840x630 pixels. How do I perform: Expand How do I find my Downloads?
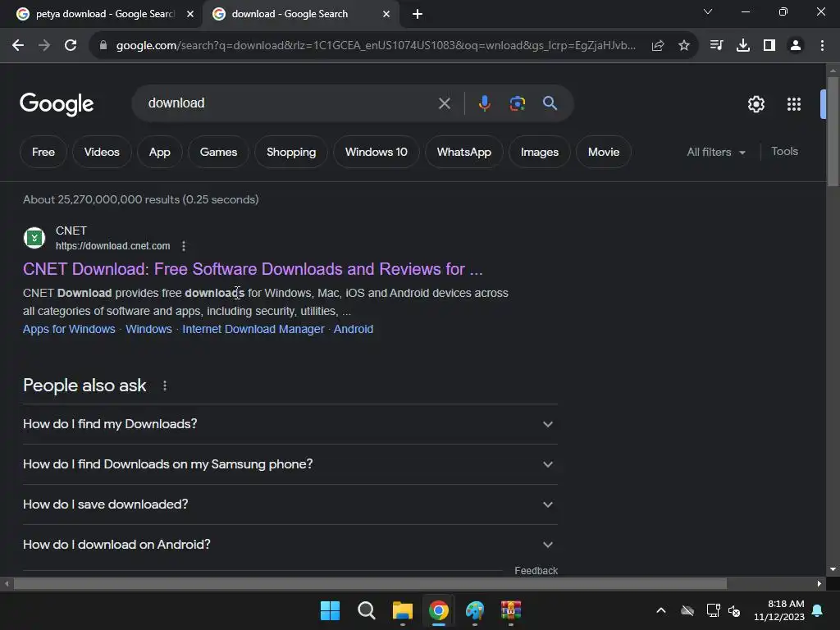point(290,424)
